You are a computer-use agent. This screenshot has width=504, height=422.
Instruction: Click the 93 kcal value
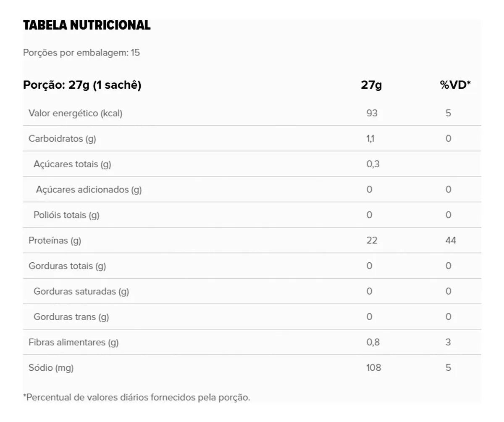pos(372,113)
